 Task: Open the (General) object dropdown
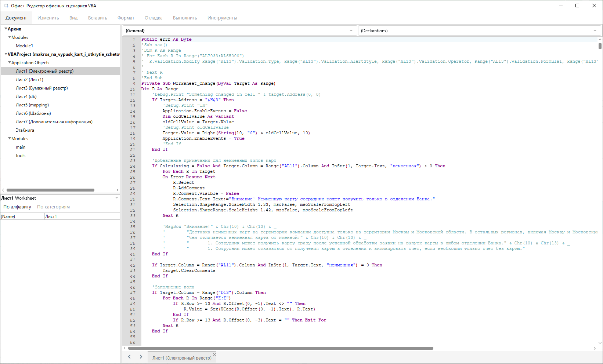[x=350, y=30]
